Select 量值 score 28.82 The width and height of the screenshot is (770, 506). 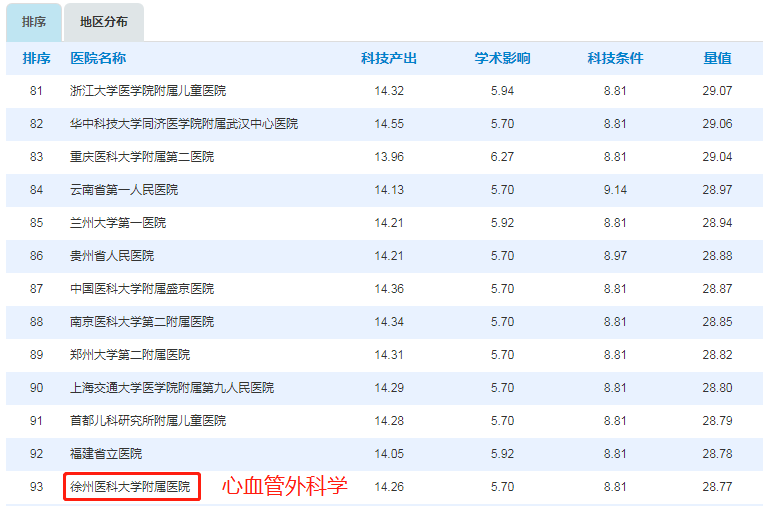(x=717, y=355)
